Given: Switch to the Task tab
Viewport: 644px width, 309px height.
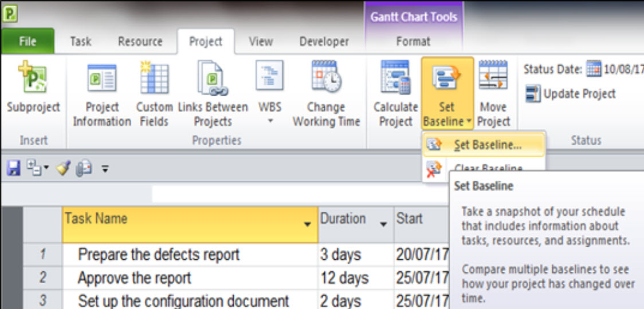Looking at the screenshot, I should [x=80, y=41].
